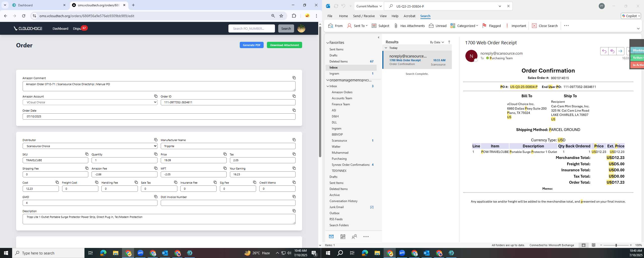
Task: Click the Disti Invoice Number field
Action: pos(228,203)
